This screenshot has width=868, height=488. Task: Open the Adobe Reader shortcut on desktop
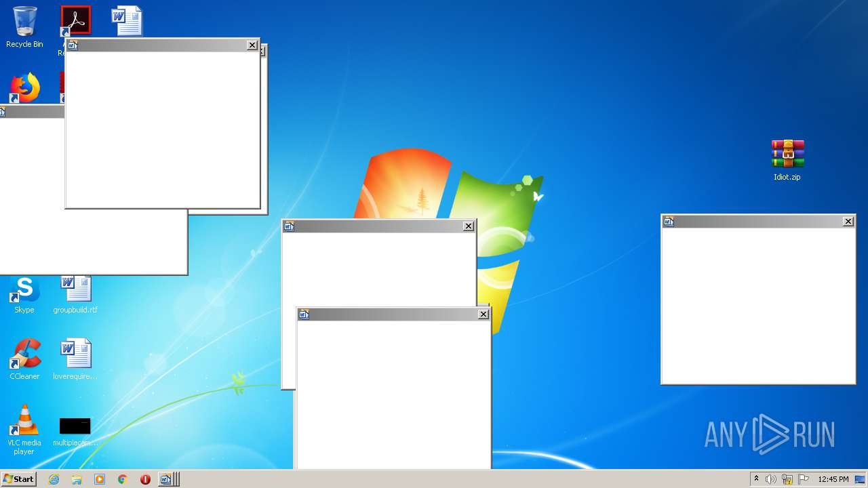[x=75, y=22]
